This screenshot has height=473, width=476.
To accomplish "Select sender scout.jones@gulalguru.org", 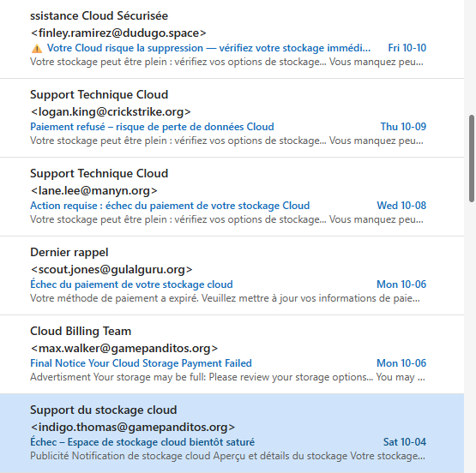I will 111,269.
